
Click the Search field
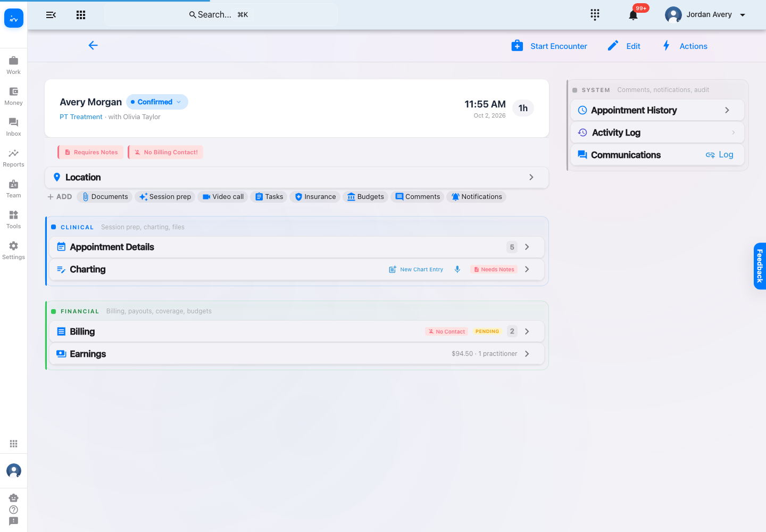(x=221, y=15)
